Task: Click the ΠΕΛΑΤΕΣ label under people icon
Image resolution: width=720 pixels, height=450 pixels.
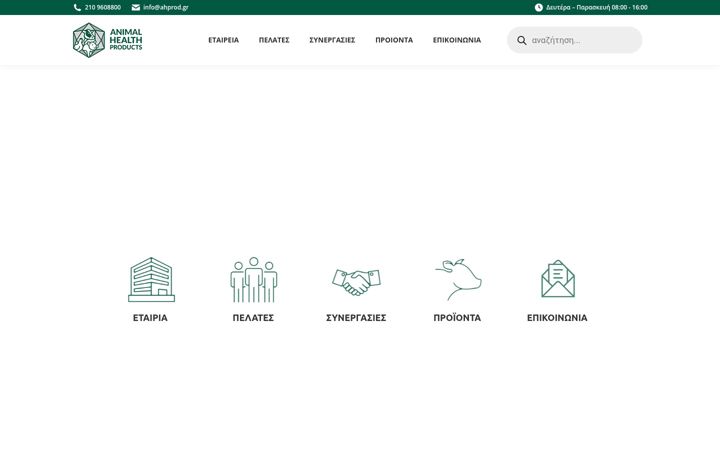Action: click(253, 318)
